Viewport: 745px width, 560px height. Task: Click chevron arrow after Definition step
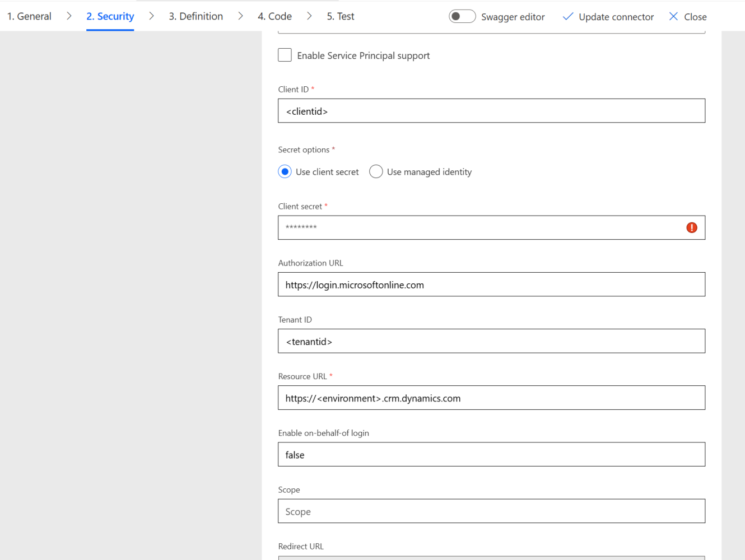[240, 16]
